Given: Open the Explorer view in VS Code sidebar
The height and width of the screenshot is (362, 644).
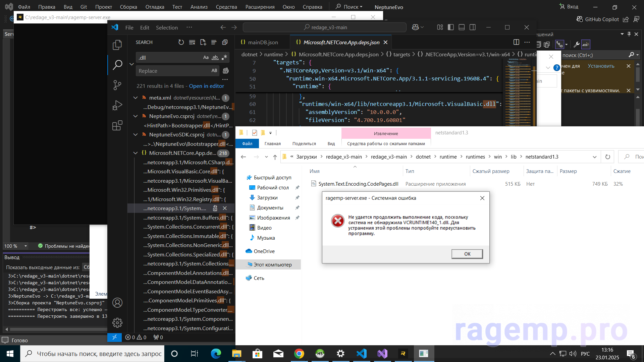Looking at the screenshot, I should (117, 45).
